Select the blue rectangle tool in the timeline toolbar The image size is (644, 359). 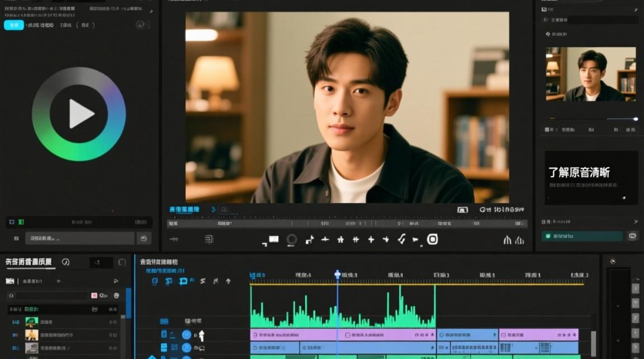(x=183, y=281)
